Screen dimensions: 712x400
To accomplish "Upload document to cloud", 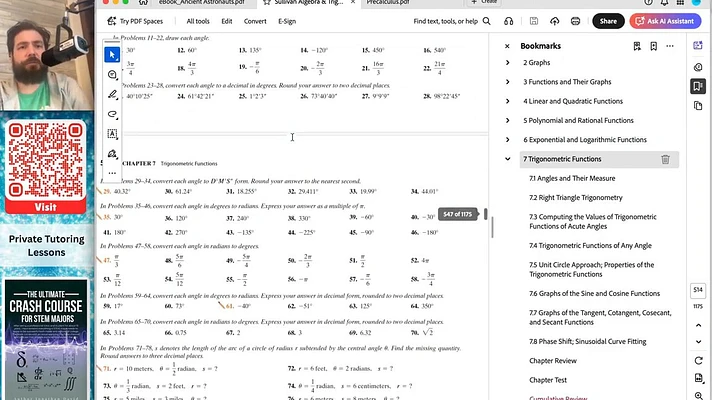I will coord(554,21).
